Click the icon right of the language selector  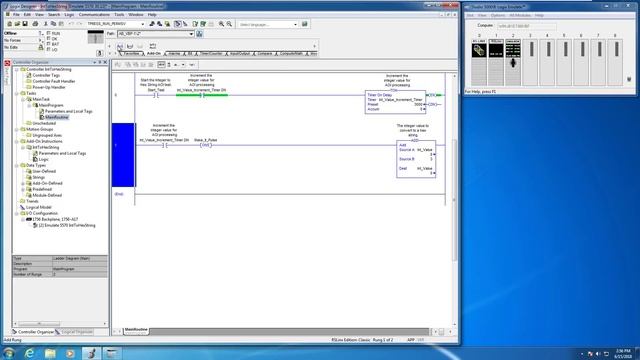click(304, 24)
